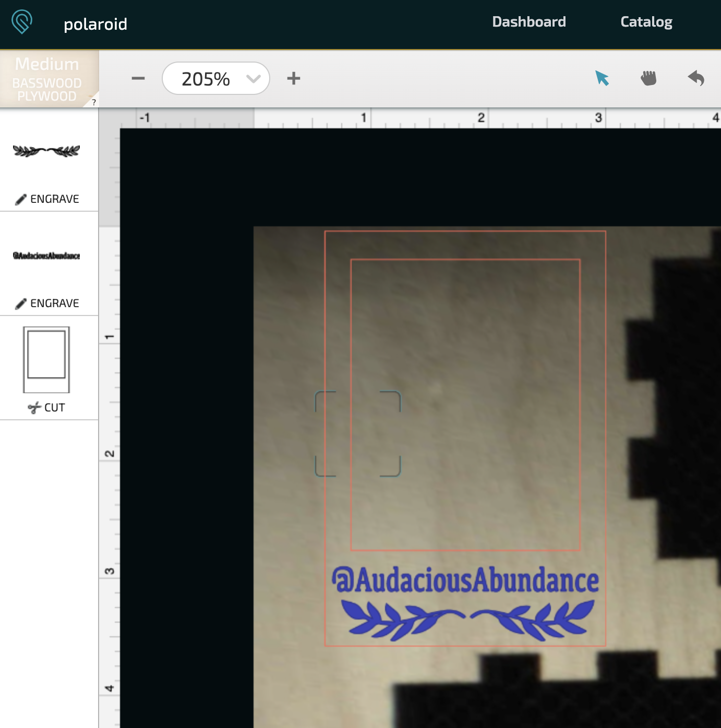
Task: Click the teal corner bracket marker on the wood
Action: pyautogui.click(x=357, y=433)
